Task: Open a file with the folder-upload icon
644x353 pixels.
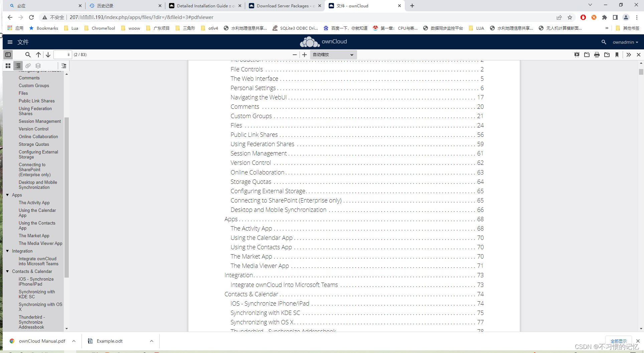Action: [587, 55]
